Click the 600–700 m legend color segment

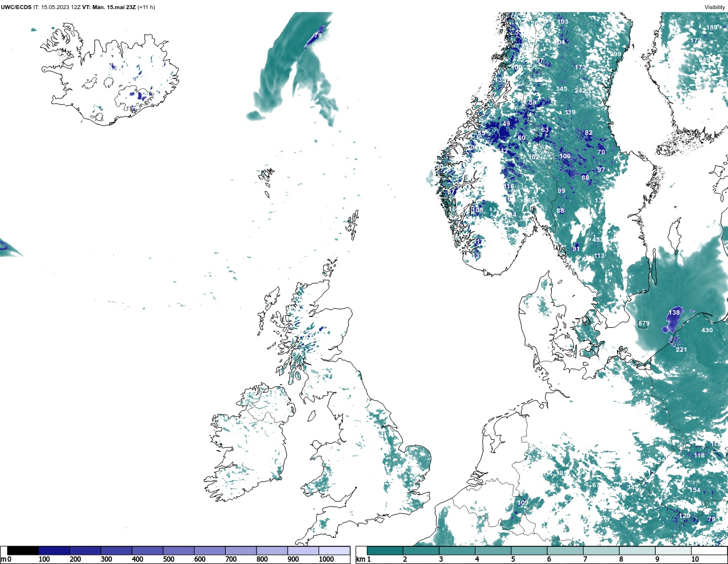[209, 550]
